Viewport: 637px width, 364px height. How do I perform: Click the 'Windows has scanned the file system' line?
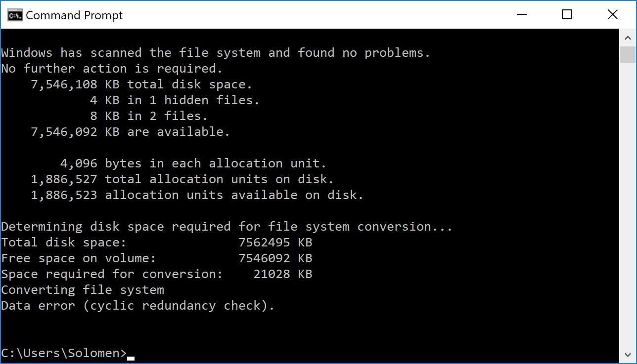216,53
